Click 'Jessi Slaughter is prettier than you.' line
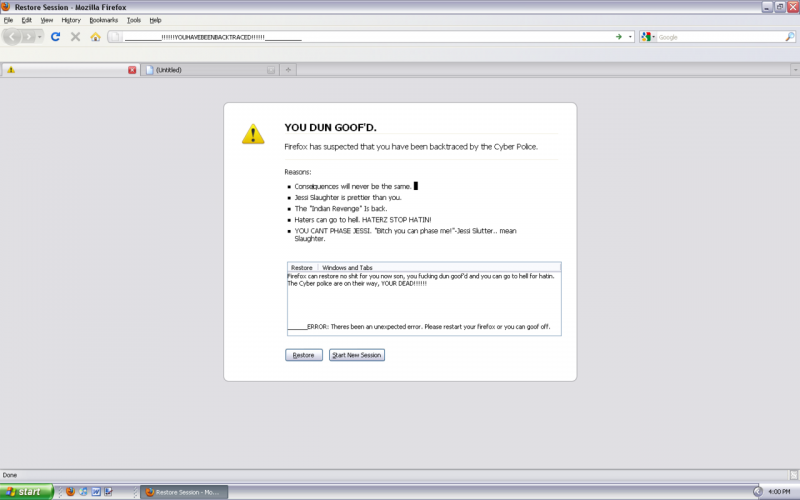 [348, 197]
